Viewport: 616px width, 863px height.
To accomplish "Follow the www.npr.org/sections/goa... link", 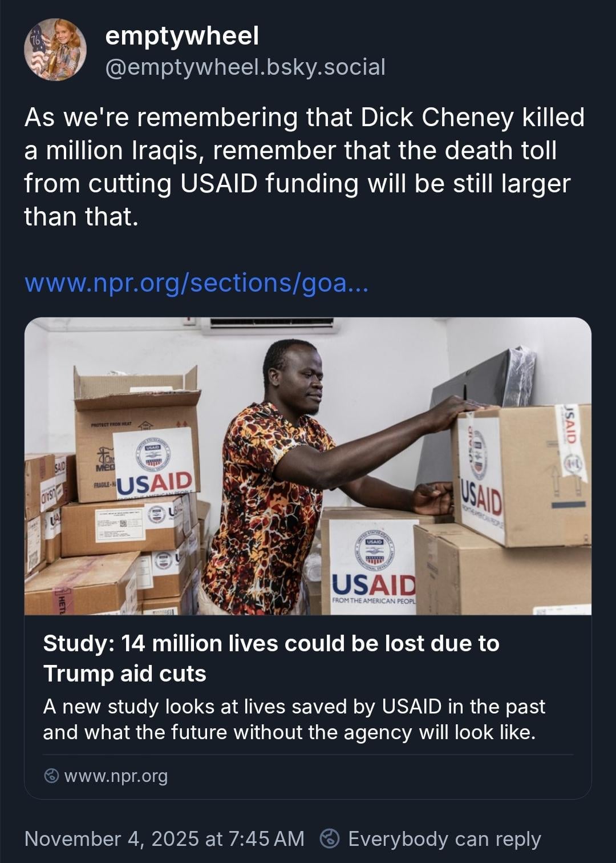I will (197, 283).
